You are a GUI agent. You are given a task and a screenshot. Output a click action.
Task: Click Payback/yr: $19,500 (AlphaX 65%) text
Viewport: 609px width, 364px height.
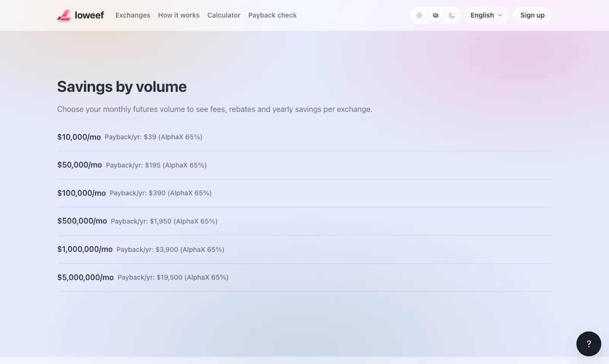coord(173,277)
